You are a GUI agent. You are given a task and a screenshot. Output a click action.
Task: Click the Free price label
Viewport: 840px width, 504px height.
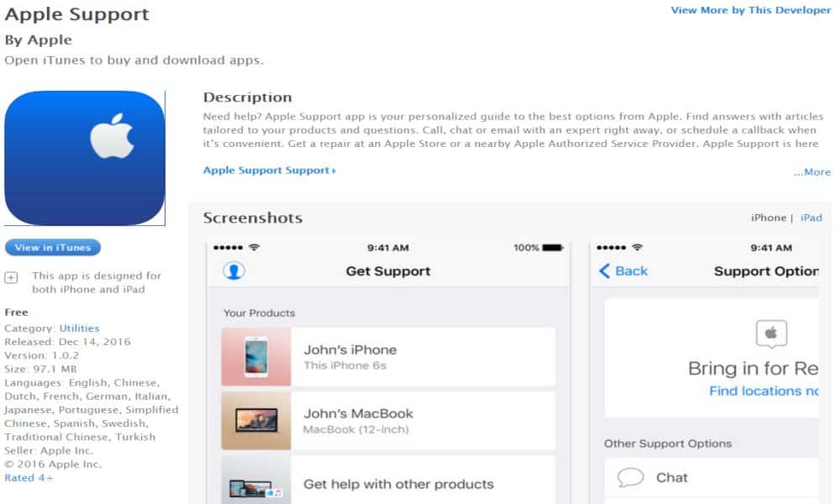click(x=16, y=312)
